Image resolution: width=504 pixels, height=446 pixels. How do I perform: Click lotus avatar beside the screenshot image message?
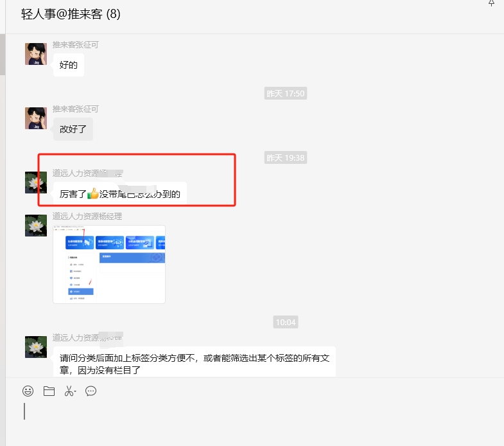[x=36, y=225]
